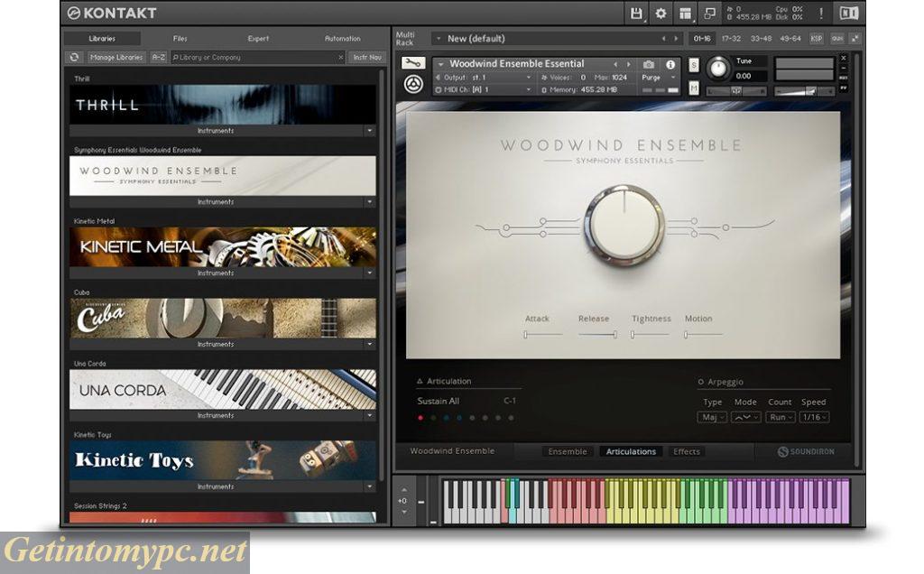Click the keyboard octave down arrow
The width and height of the screenshot is (924, 574).
(x=403, y=512)
